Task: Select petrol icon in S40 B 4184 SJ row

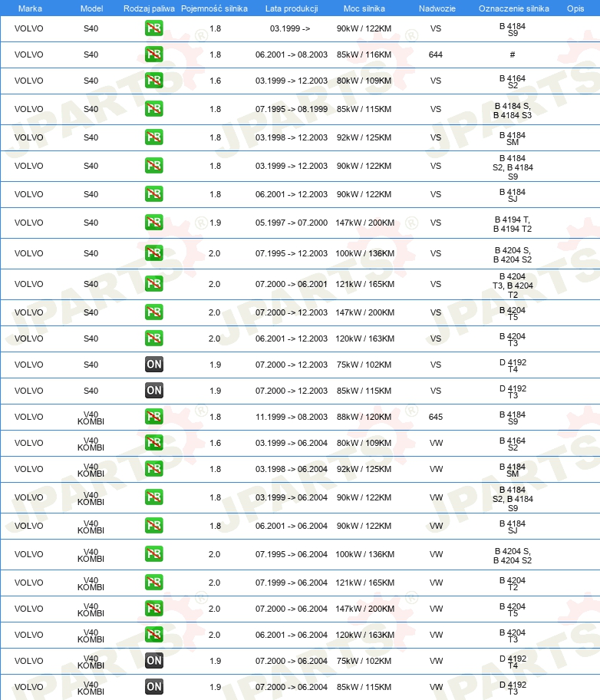Action: click(x=154, y=194)
